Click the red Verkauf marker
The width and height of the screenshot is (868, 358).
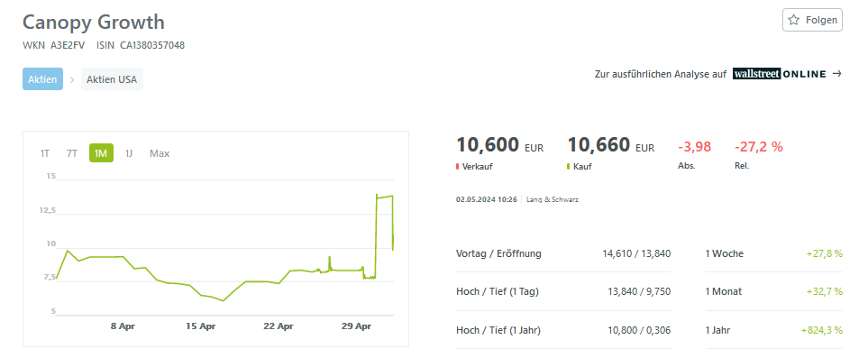(x=457, y=166)
